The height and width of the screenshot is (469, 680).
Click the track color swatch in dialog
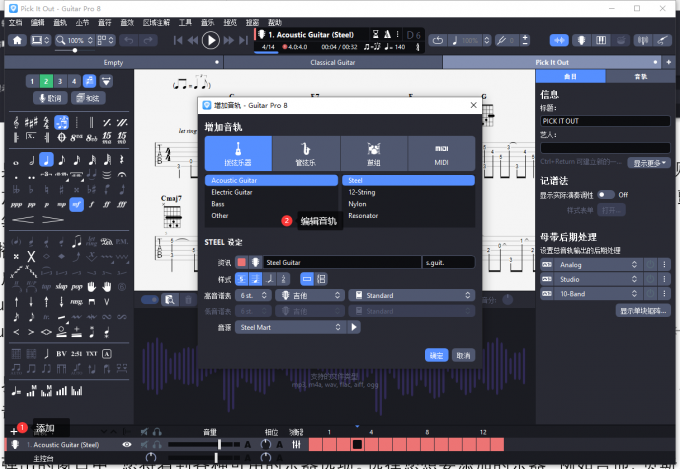[241, 262]
